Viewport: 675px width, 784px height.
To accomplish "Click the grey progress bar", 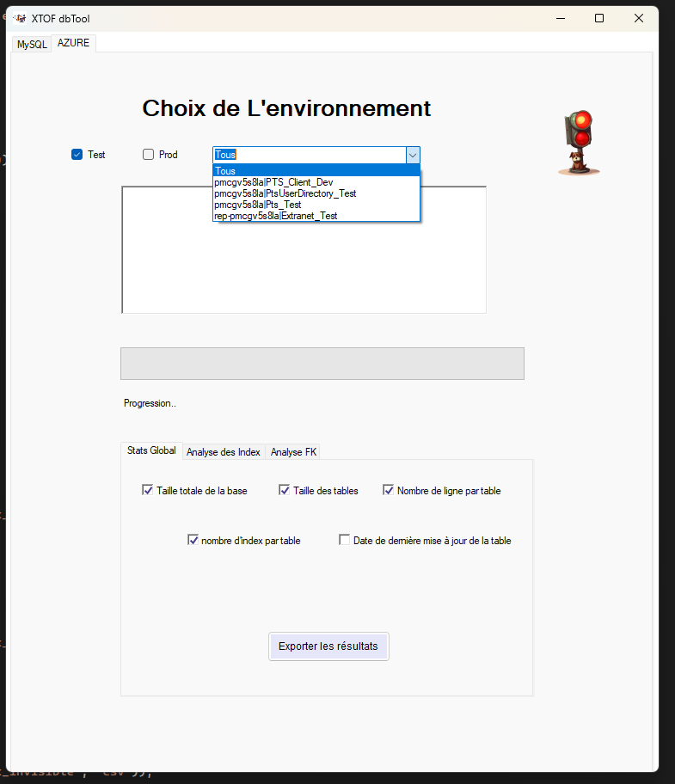I will click(322, 364).
